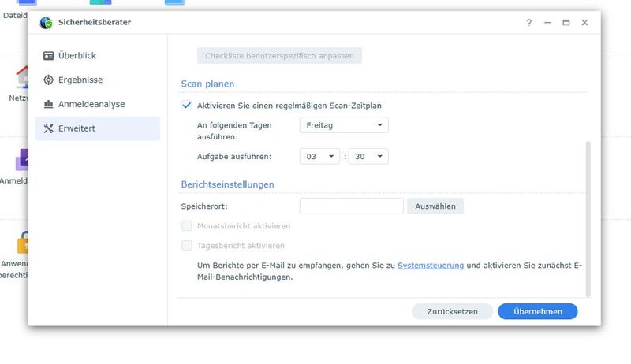Follow the Systemsteuerung link
This screenshot has height=364, width=631.
tap(431, 266)
